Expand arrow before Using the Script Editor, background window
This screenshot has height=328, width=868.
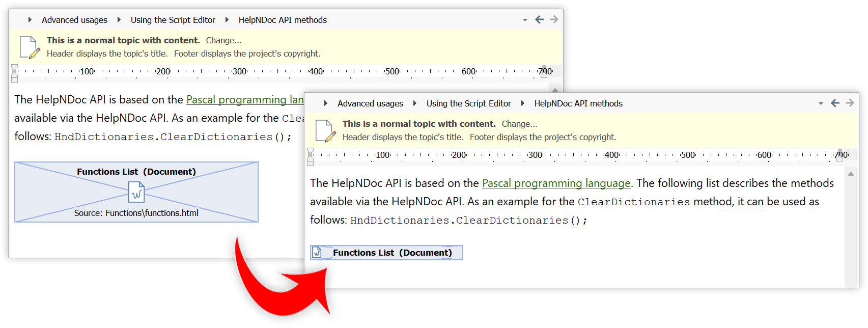[x=119, y=20]
